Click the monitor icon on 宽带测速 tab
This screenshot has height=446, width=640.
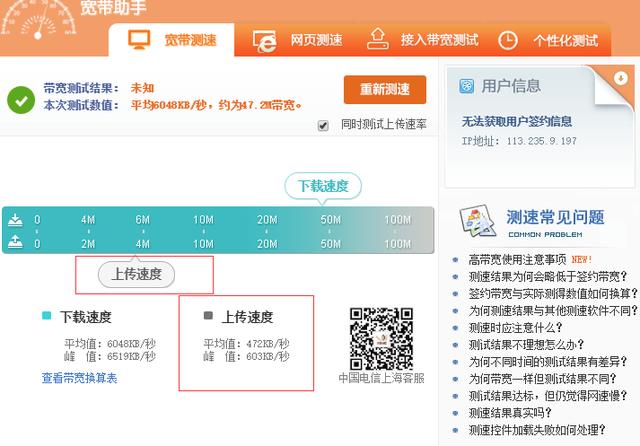click(x=139, y=40)
